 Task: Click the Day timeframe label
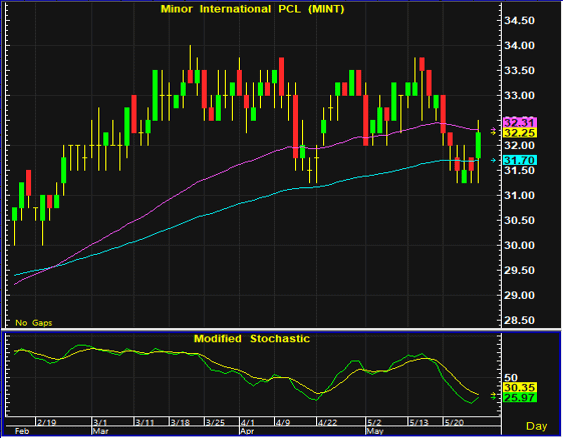coord(536,426)
